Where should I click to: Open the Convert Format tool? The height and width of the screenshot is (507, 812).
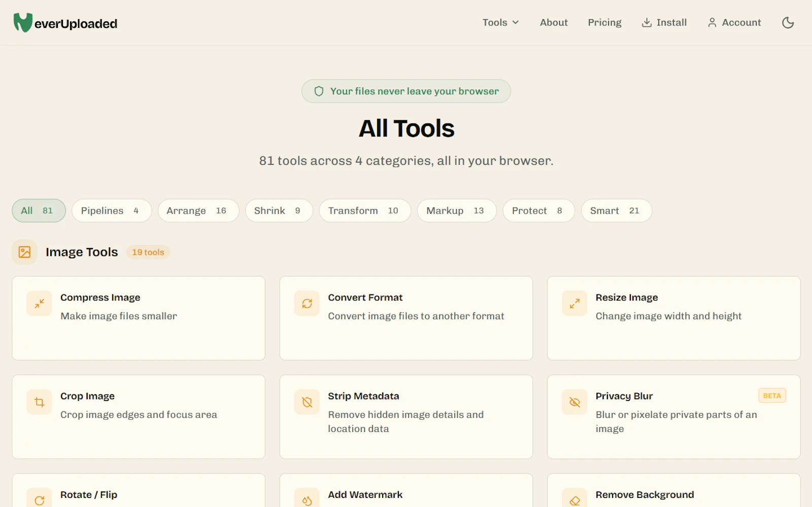coord(406,318)
